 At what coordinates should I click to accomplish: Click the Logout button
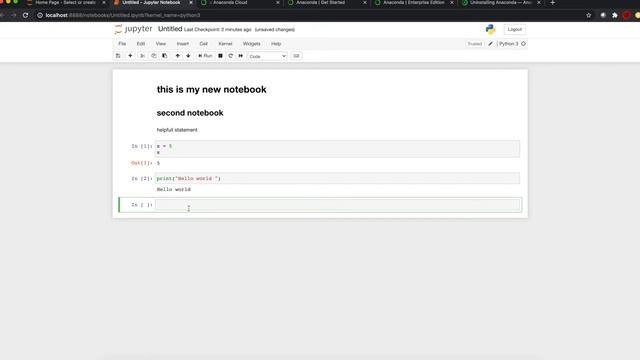(x=515, y=29)
